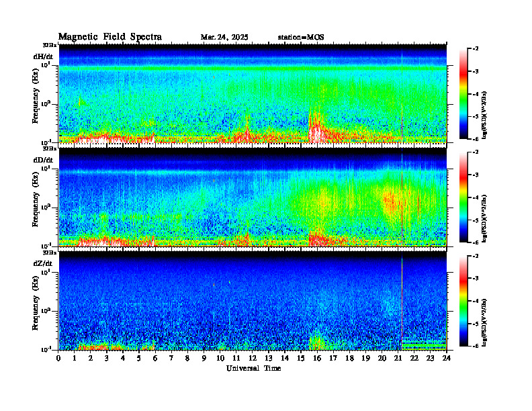This screenshot has height=411, width=532.
Task: Click the "32Hz" label atop dH/dt panel
Action: coord(50,45)
